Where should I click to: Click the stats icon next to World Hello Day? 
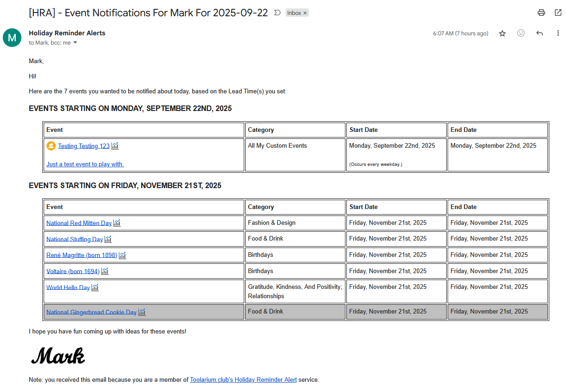click(x=95, y=287)
